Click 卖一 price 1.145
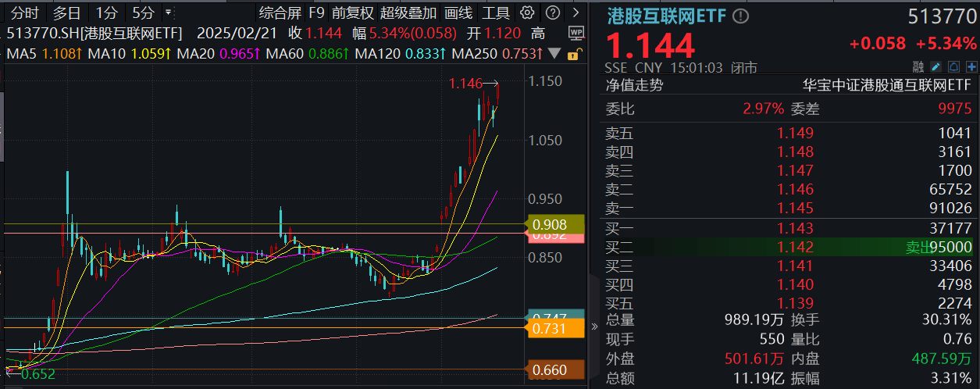The height and width of the screenshot is (389, 980). [x=795, y=208]
